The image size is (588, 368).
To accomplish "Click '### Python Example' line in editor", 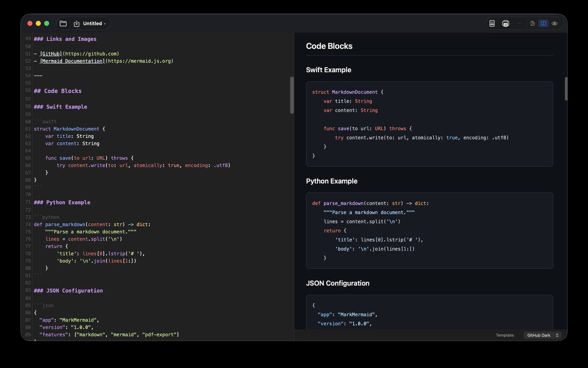I will coord(62,202).
